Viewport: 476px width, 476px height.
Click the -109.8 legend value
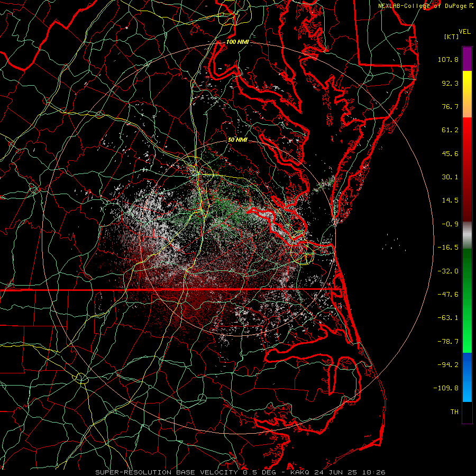point(446,388)
